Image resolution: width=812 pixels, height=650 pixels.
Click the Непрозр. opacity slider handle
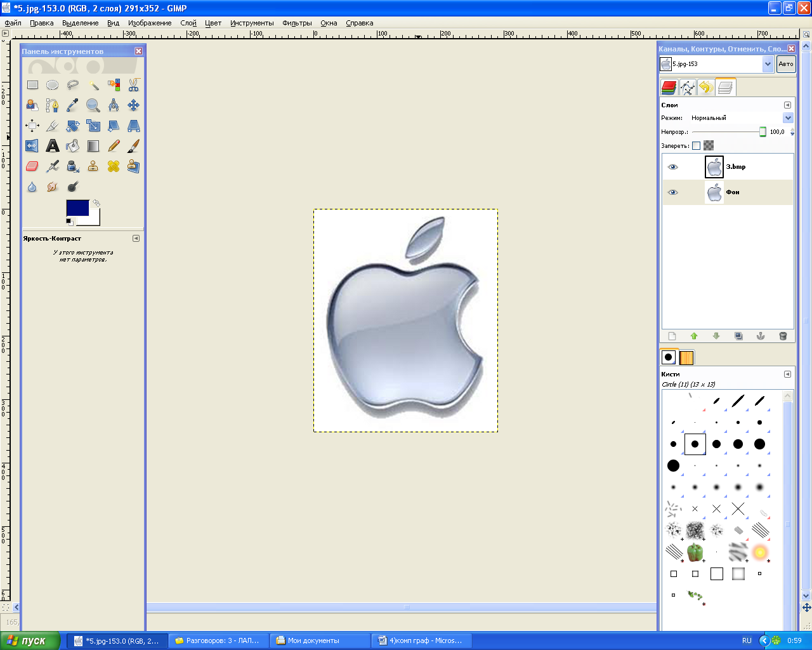763,132
